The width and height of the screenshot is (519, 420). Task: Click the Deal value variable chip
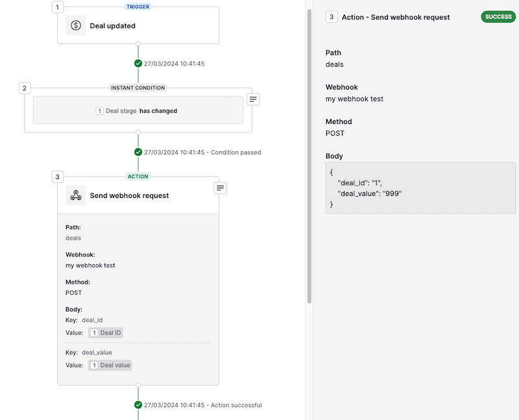(x=110, y=365)
